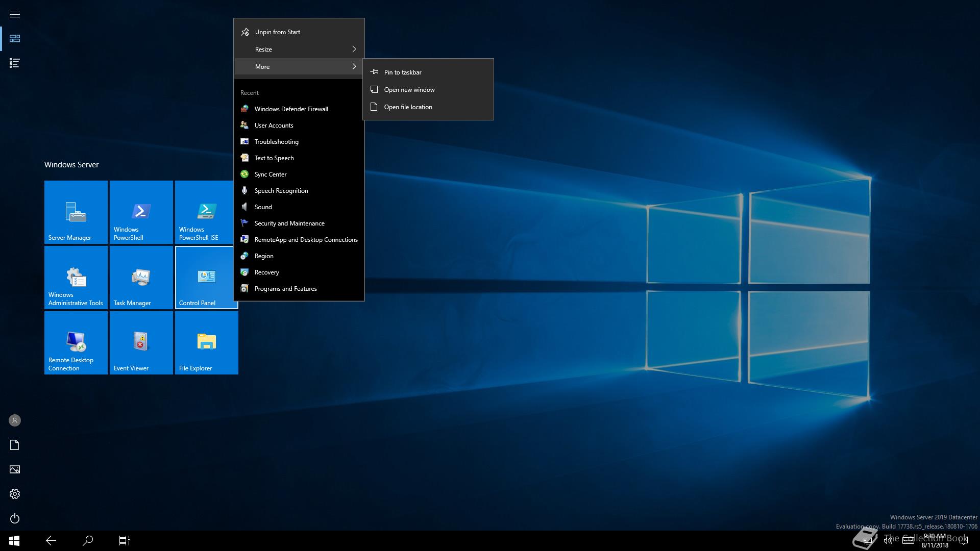The height and width of the screenshot is (551, 980).
Task: Click the Windows Server group title
Action: tap(71, 164)
